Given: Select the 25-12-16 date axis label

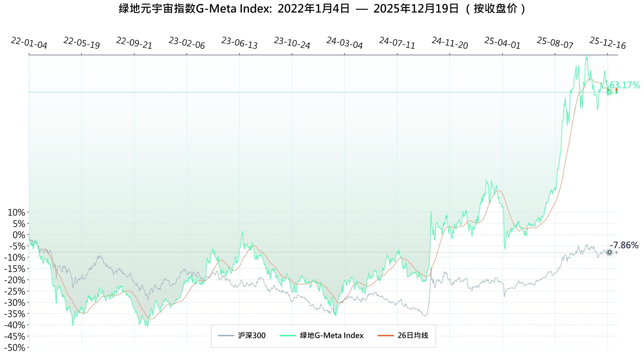Looking at the screenshot, I should (x=608, y=43).
